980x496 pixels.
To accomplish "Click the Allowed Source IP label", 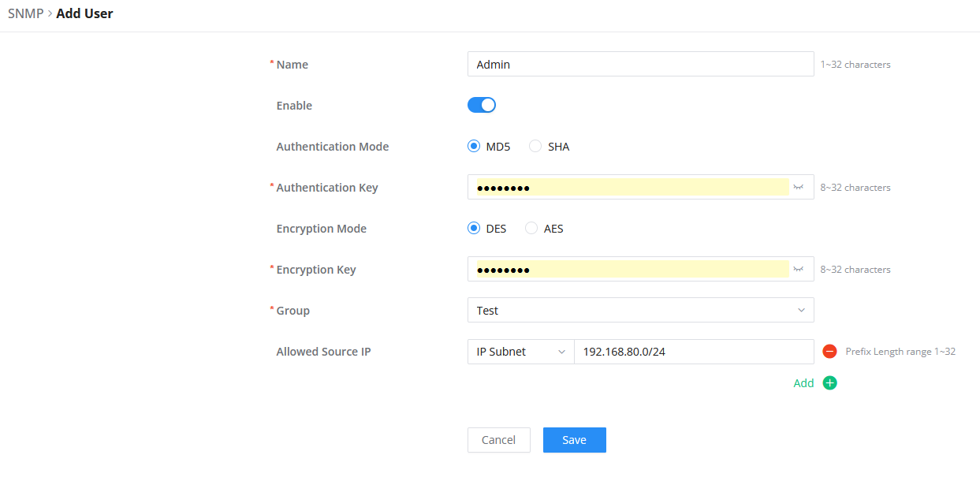I will (x=323, y=352).
